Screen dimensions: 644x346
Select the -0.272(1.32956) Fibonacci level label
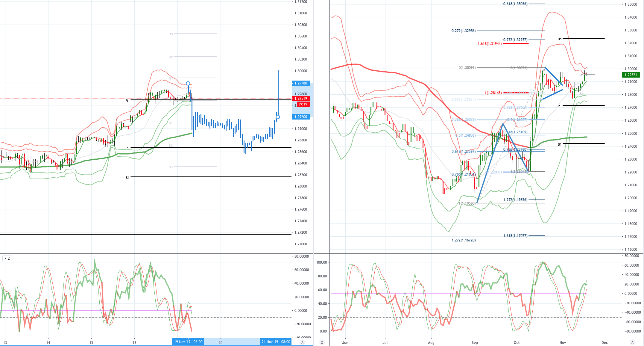(x=463, y=31)
